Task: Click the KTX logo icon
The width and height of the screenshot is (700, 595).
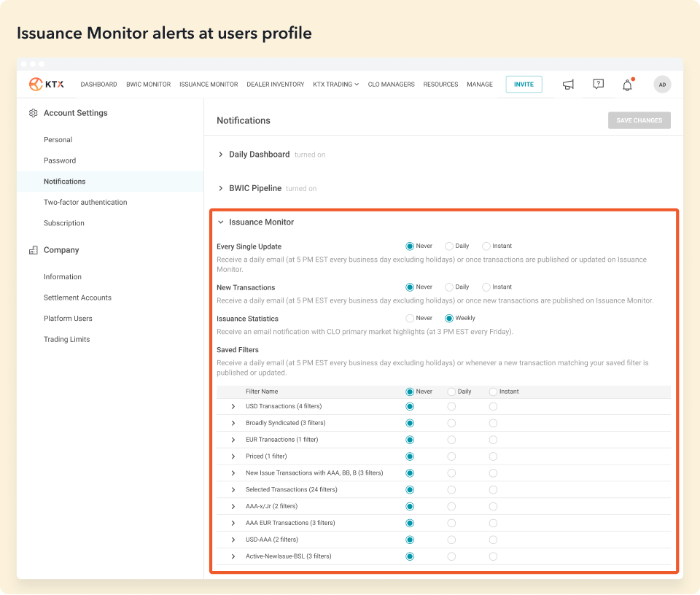Action: point(36,85)
